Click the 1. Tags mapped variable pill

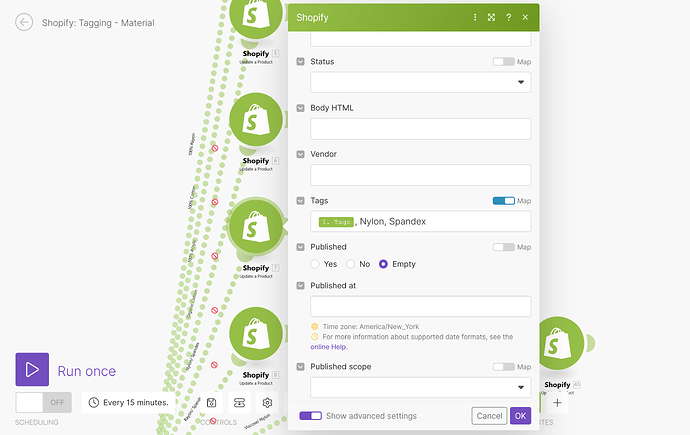click(x=336, y=222)
